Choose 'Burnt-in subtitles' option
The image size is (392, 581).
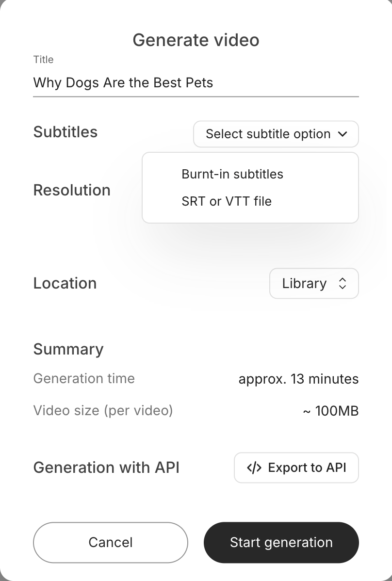pos(232,174)
